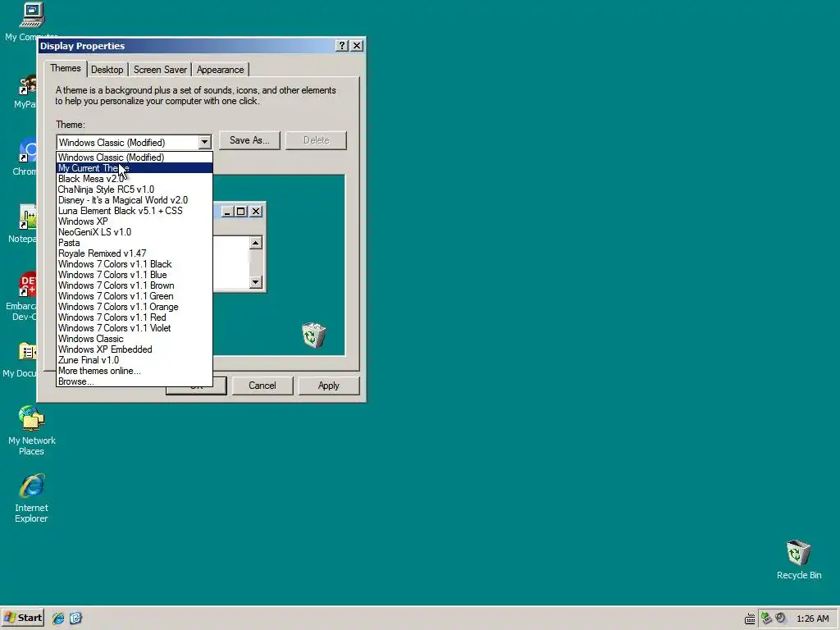
Task: Select Royale Remixed v1.47 theme
Action: coord(135,253)
